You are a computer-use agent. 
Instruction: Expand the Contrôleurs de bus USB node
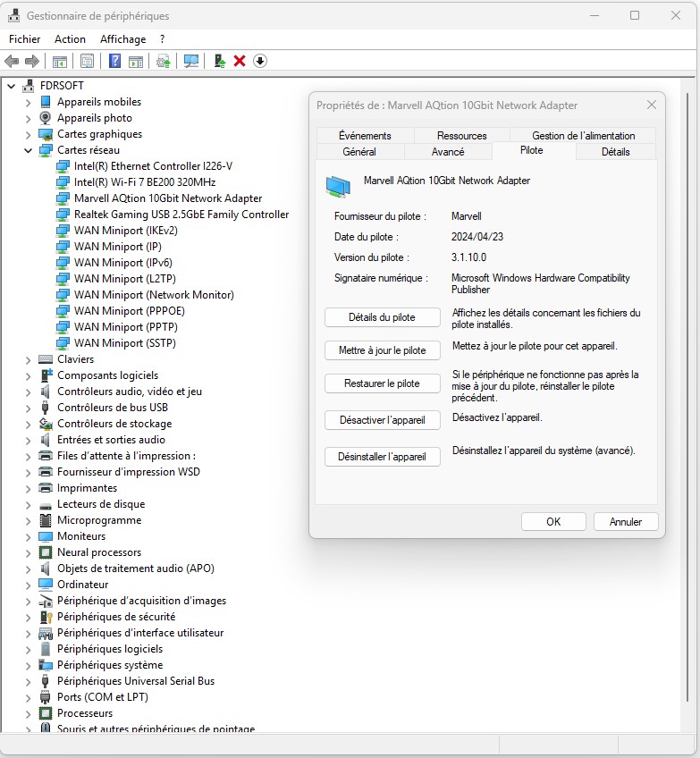coord(28,408)
